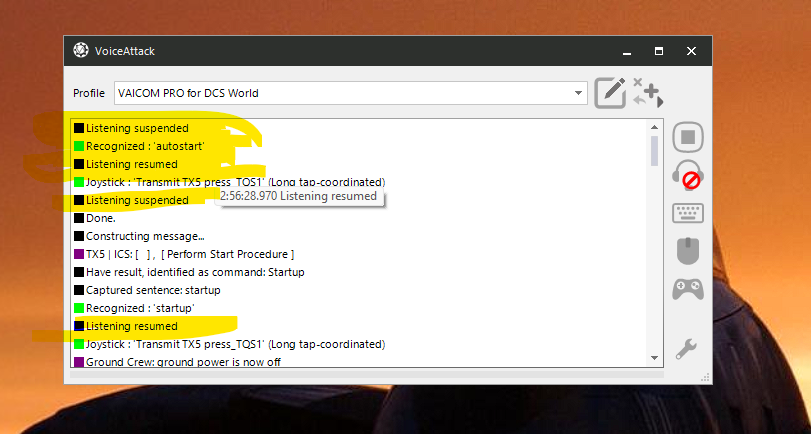Viewport: 811px width, 434px height.
Task: Toggle keyboard shortcuts with the keyboard icon
Action: pyautogui.click(x=688, y=213)
